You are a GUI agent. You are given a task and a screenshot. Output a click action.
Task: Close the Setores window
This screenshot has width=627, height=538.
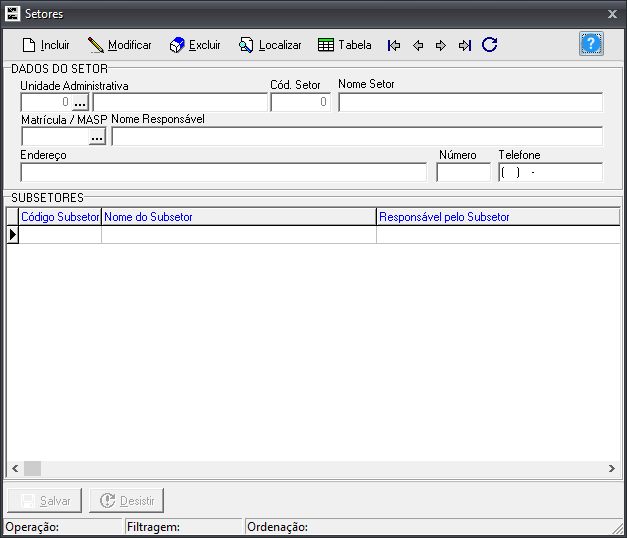coord(612,14)
